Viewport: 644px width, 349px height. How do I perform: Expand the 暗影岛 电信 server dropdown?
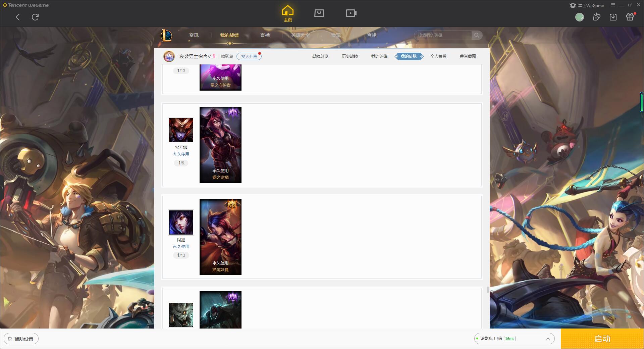pyautogui.click(x=514, y=339)
